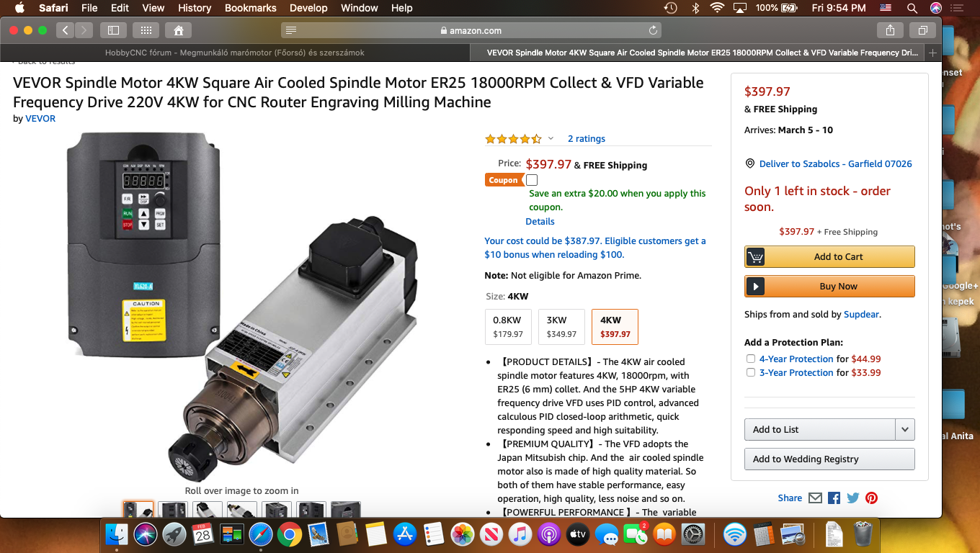The image size is (980, 553).
Task: Select the second product image thumbnail
Action: pos(173,509)
